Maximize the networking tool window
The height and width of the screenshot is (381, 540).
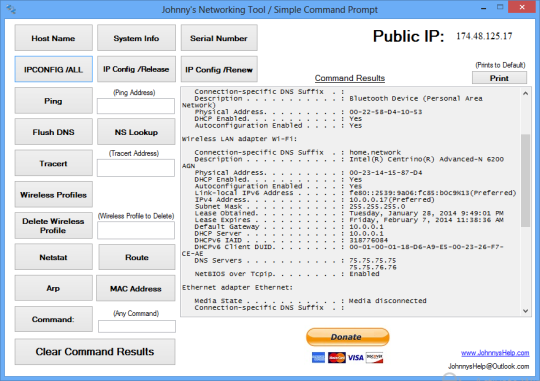(500, 7)
